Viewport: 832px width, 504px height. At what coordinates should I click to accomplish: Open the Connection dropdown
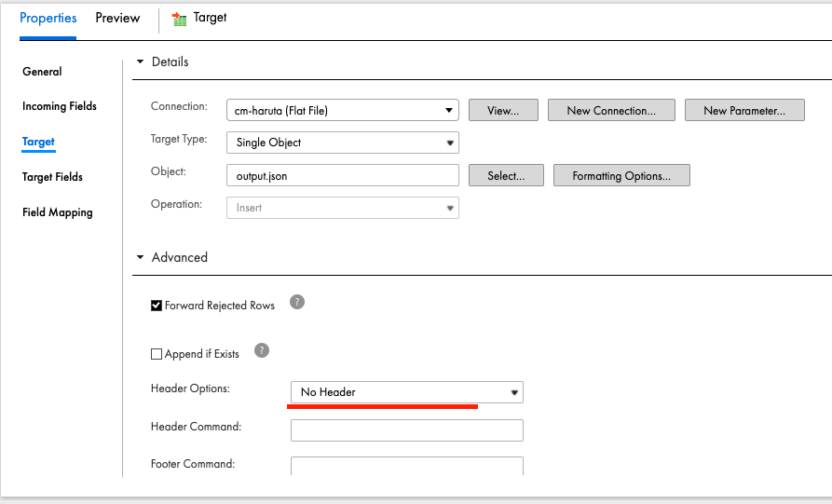tap(343, 110)
